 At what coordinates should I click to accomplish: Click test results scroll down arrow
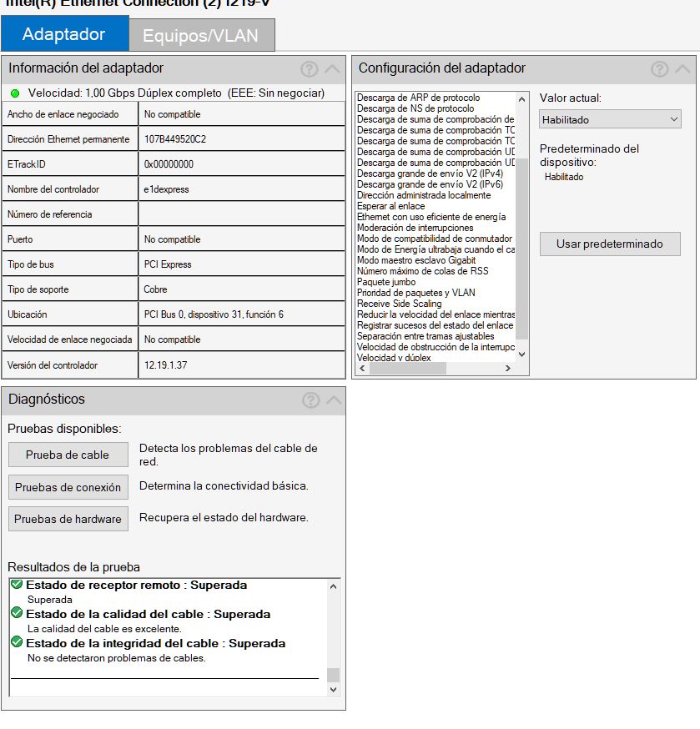click(x=333, y=690)
